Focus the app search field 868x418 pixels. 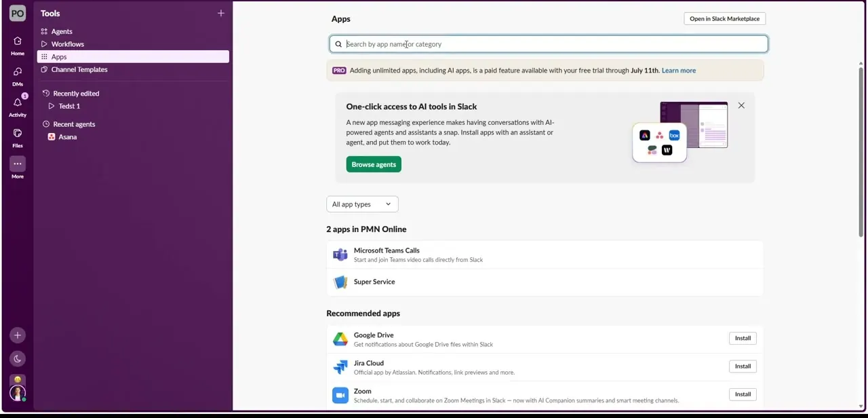tap(549, 44)
